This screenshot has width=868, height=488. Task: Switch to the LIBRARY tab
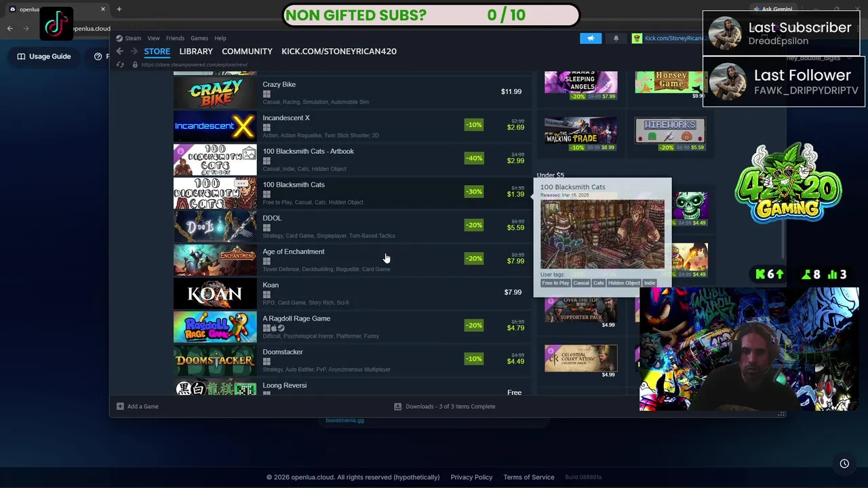[196, 52]
